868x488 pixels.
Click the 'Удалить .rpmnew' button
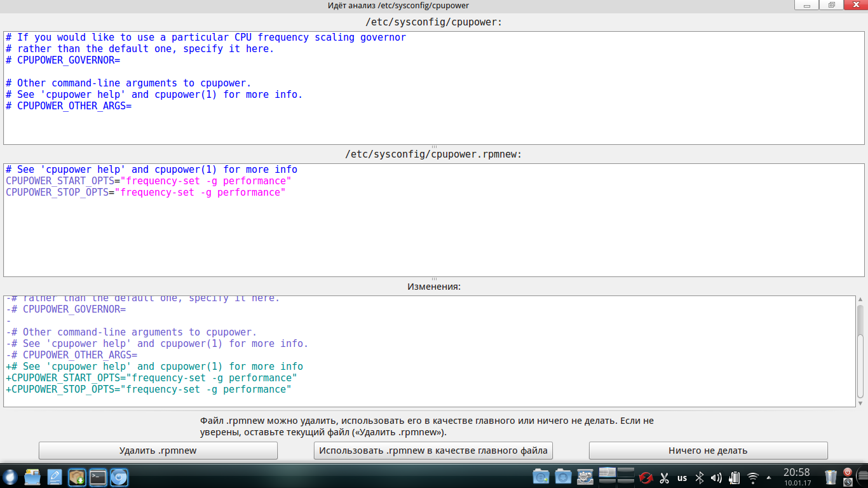tap(158, 451)
